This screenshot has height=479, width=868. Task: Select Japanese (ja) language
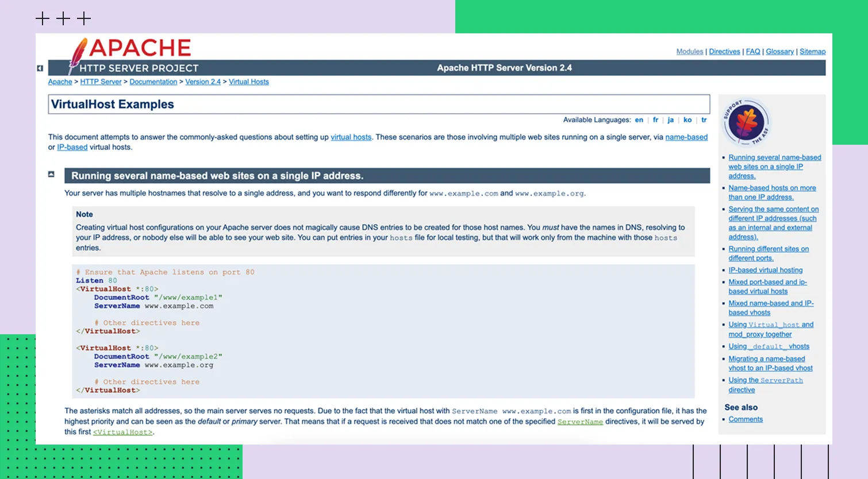670,120
